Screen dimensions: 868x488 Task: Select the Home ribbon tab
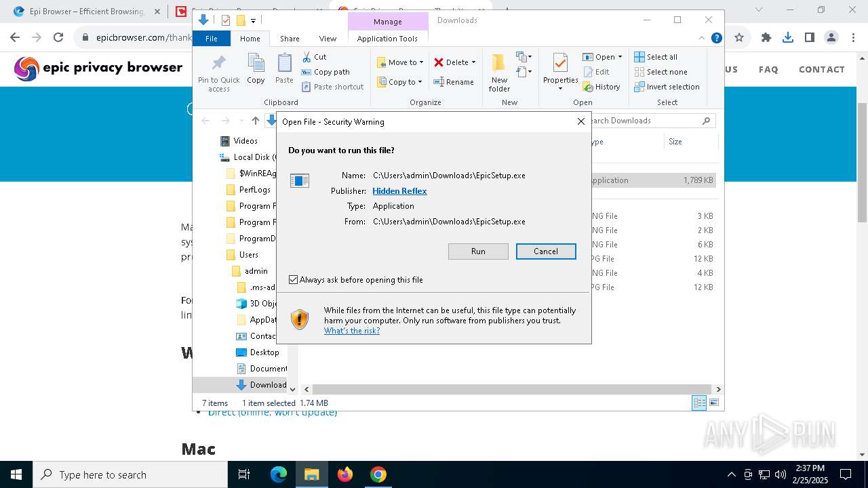pyautogui.click(x=250, y=39)
